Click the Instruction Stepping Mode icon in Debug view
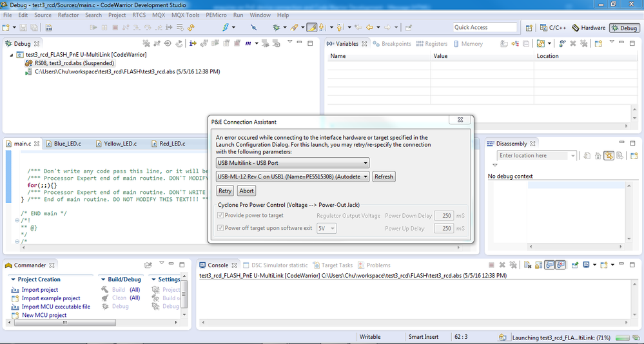Viewport: 644px width, 344px height. (193, 44)
